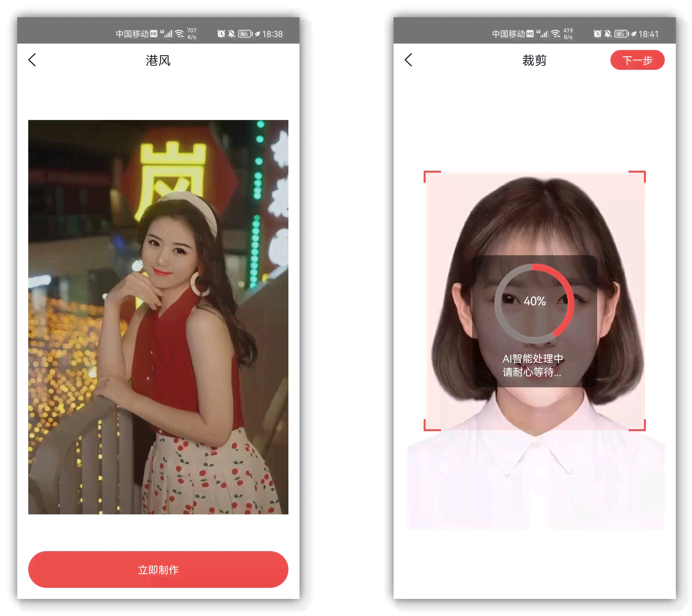Click the 下一步 next step button

pos(643,59)
